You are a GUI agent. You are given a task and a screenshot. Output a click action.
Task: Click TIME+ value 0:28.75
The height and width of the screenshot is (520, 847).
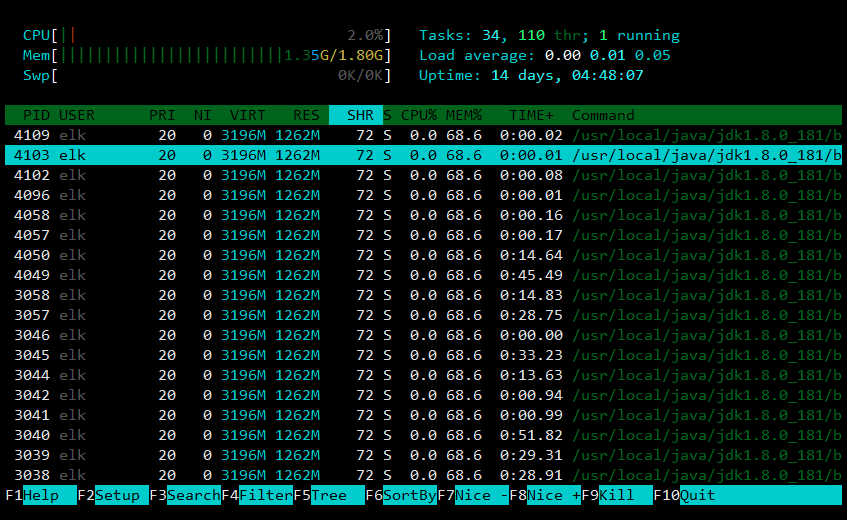532,315
